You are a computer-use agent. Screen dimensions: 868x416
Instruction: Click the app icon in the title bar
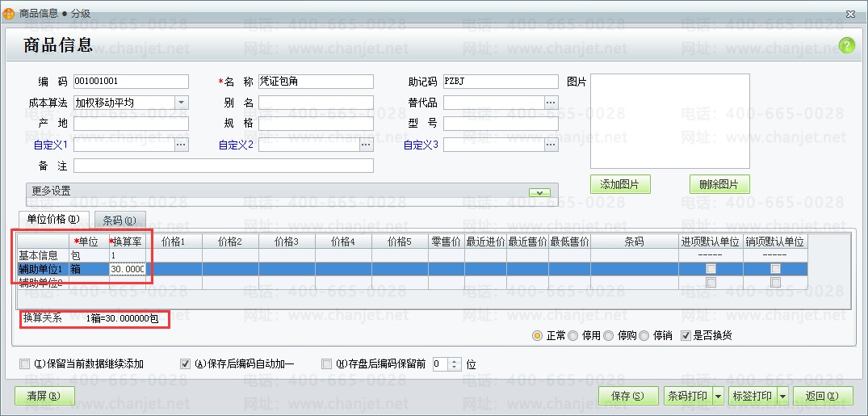point(9,13)
